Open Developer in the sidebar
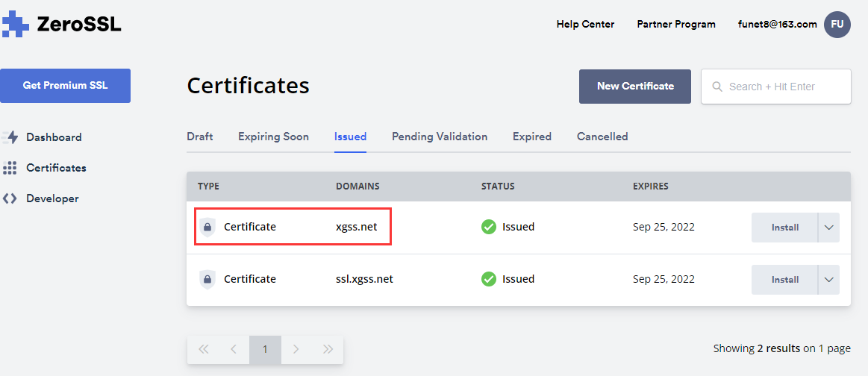 click(x=52, y=198)
